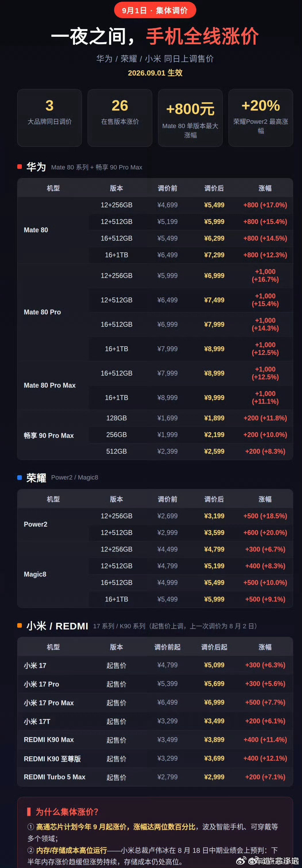Click the red 9月1日 集体调价 badge
This screenshot has width=302, height=868.
(x=155, y=10)
